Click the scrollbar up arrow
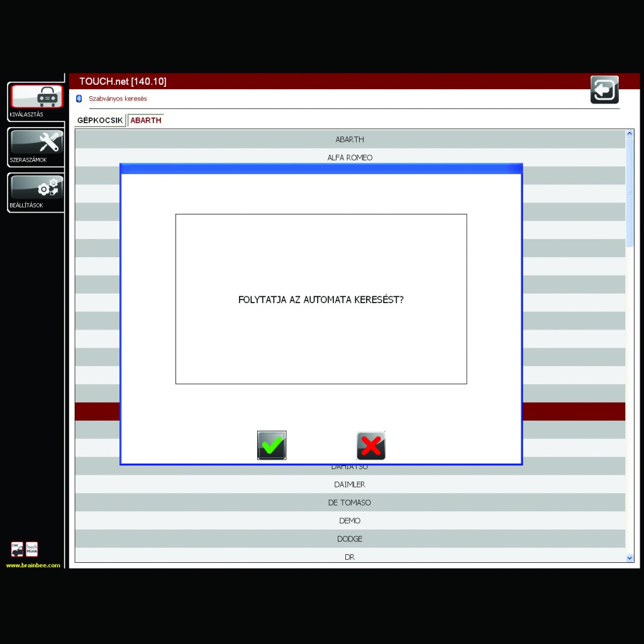This screenshot has height=644, width=644. click(x=630, y=133)
